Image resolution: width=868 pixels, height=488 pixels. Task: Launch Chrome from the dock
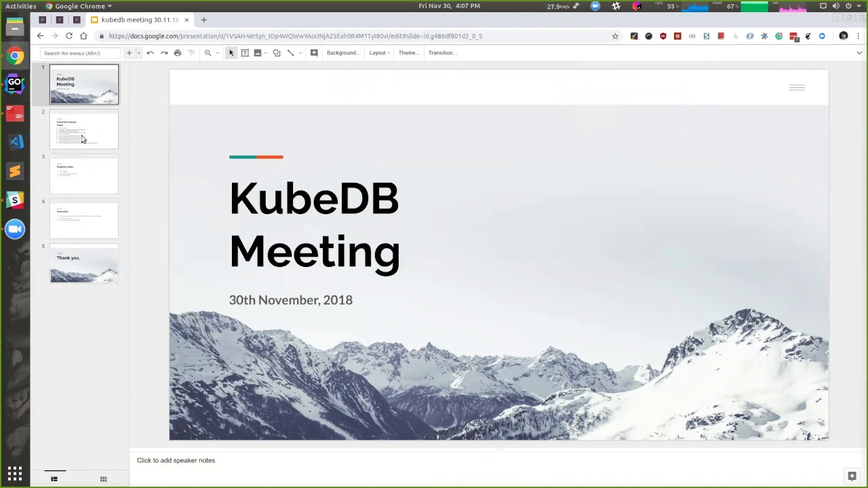[x=15, y=56]
